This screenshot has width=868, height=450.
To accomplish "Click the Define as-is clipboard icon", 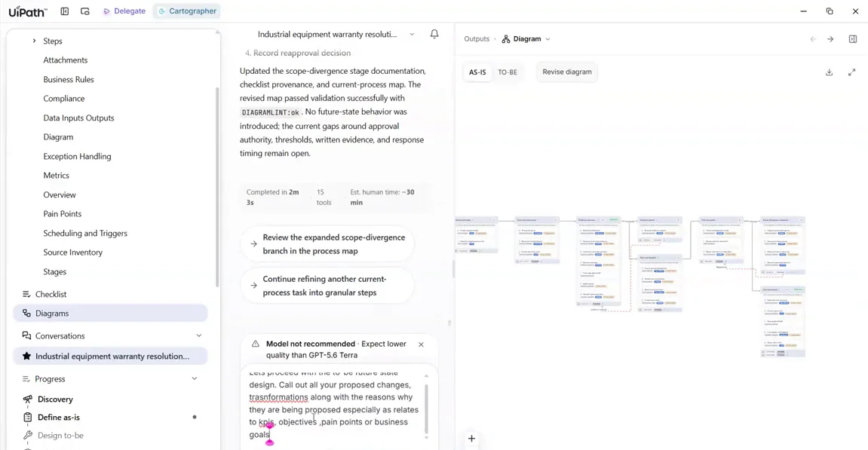I will [x=27, y=418].
